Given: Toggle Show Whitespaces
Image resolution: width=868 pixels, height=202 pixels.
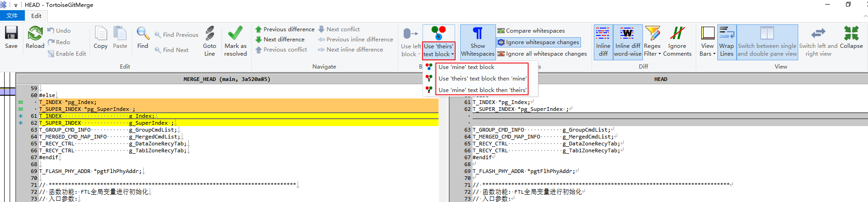Looking at the screenshot, I should [x=478, y=41].
